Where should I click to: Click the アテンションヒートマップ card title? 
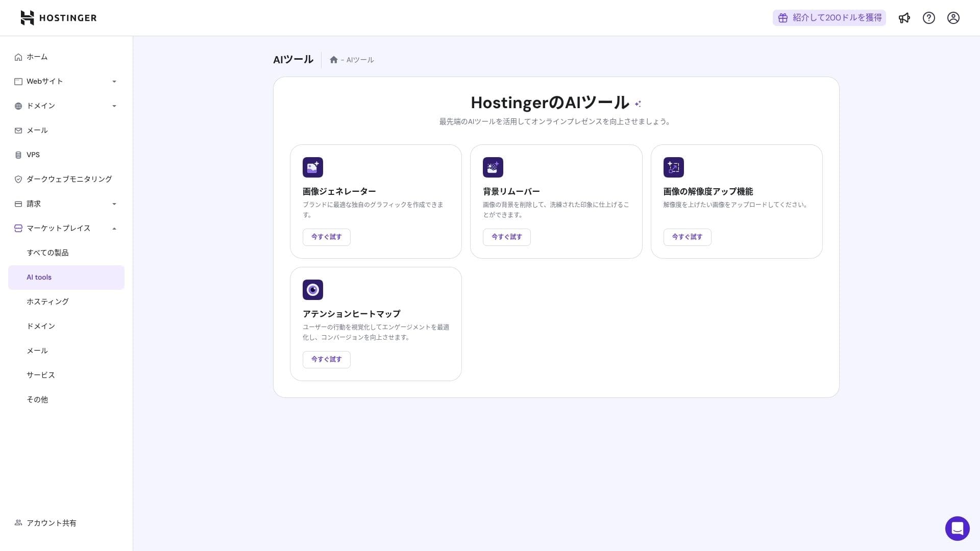point(351,314)
